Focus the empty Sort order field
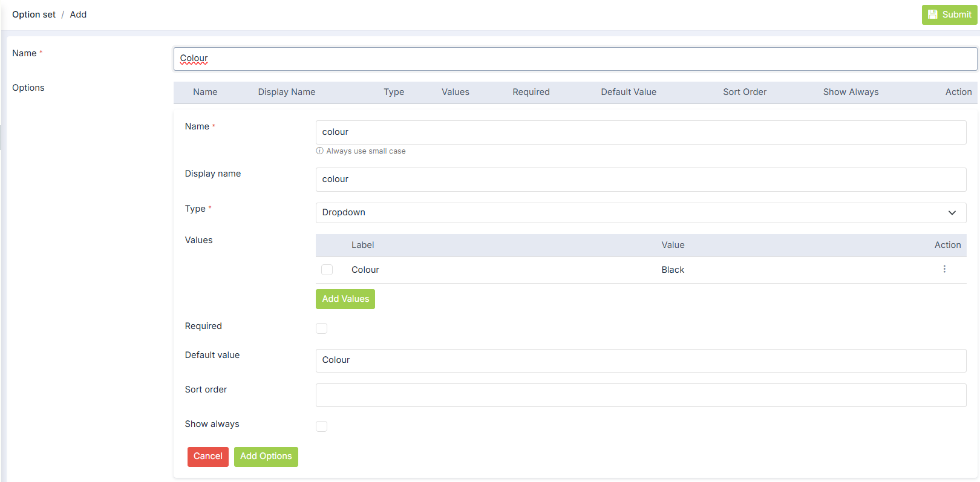Screen dimensions: 980x482 [640, 396]
